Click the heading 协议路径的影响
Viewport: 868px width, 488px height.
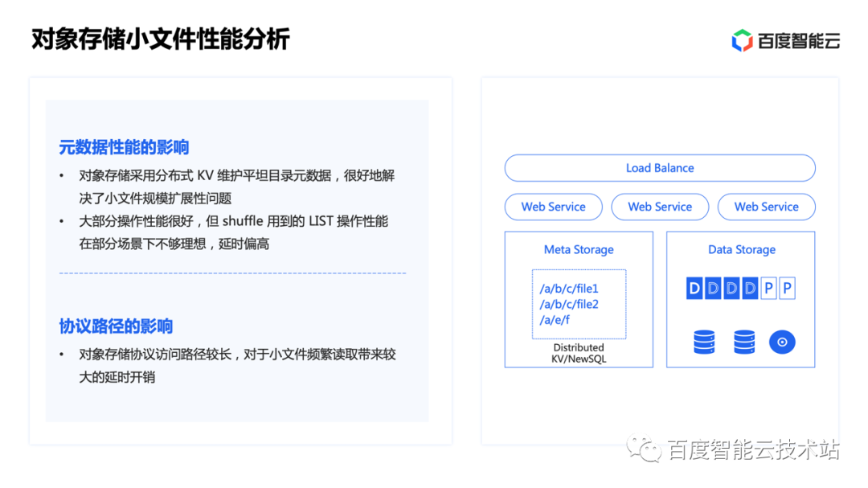pyautogui.click(x=116, y=326)
